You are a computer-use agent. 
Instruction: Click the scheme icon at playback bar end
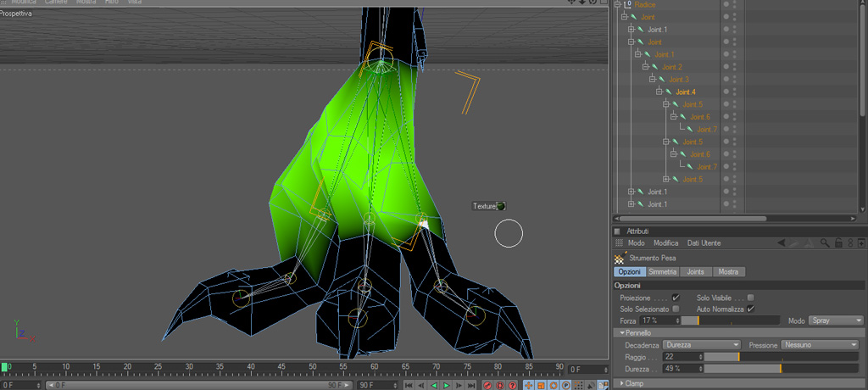click(x=604, y=385)
